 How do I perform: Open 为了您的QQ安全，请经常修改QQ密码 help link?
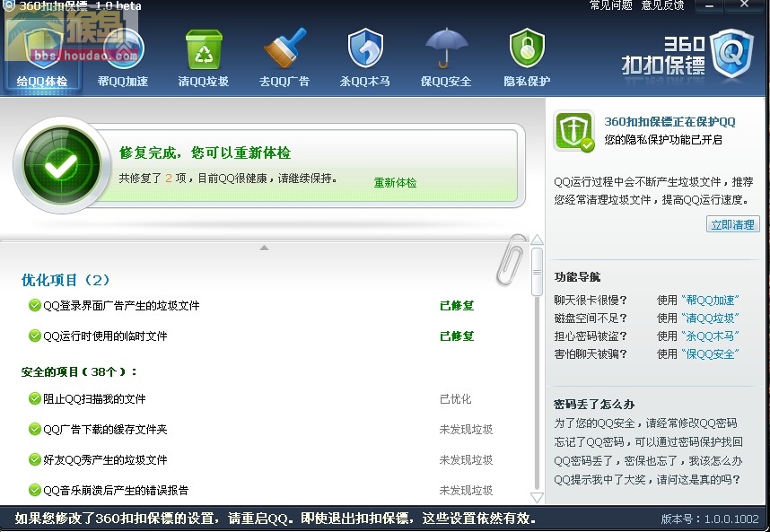[646, 423]
